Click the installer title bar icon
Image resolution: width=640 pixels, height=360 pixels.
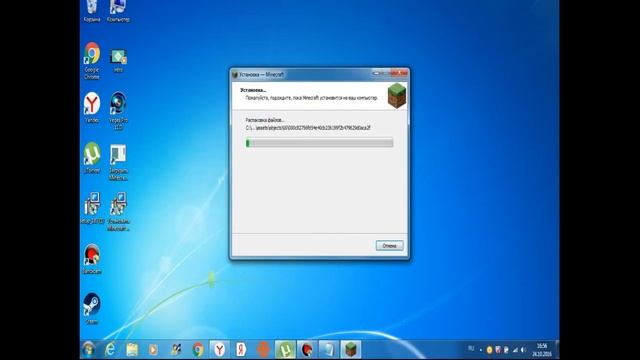click(235, 75)
